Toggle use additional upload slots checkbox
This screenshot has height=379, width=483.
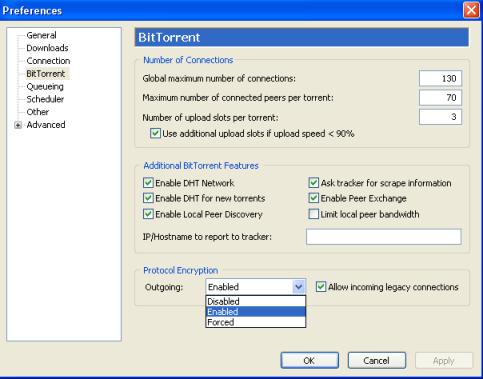[x=155, y=134]
